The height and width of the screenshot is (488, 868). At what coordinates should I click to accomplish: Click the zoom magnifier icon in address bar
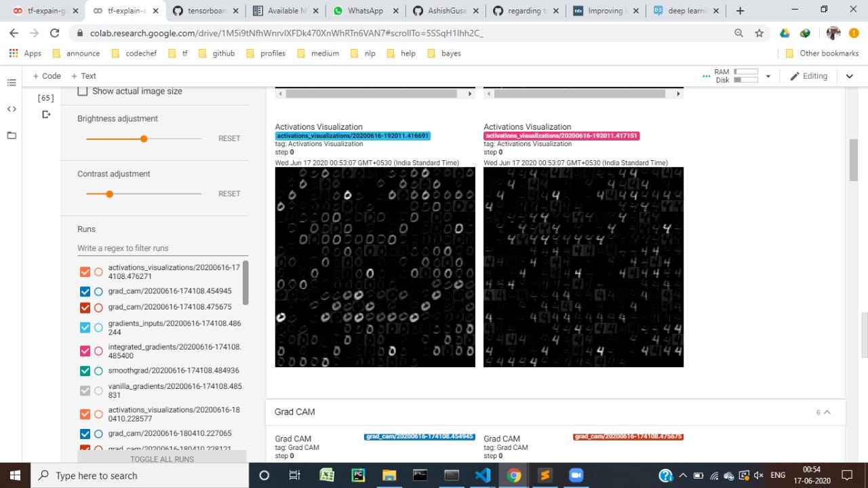(739, 33)
